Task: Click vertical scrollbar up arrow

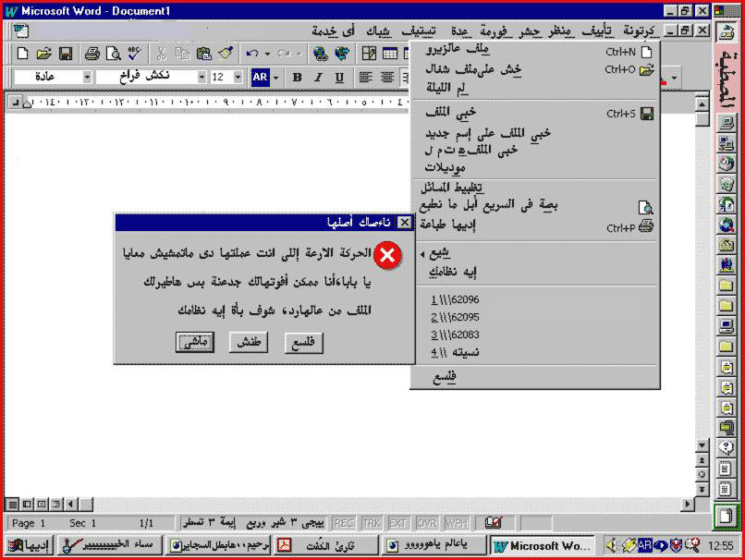Action: point(702,103)
